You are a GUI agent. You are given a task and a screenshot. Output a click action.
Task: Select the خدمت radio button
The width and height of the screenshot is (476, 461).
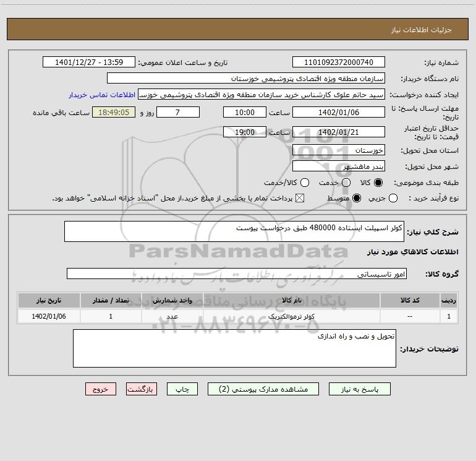coord(346,183)
